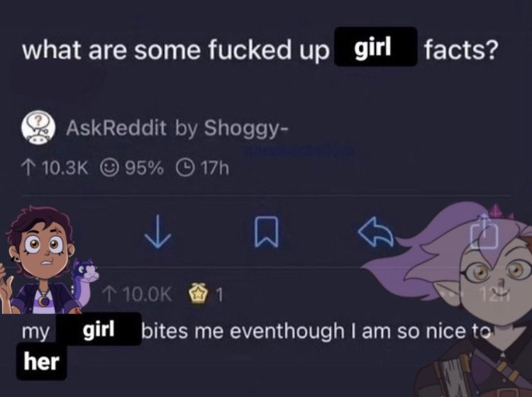This screenshot has width=532, height=397.
Task: Click the post upvote arrow beside 10.3K
Action: pos(28,168)
